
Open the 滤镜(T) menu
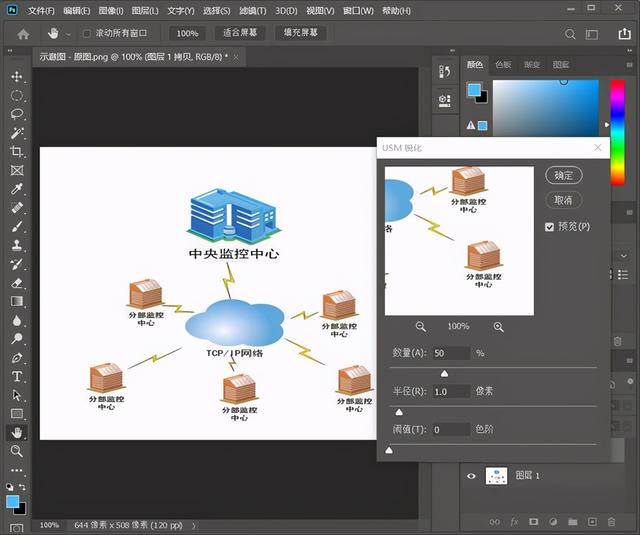pos(253,11)
